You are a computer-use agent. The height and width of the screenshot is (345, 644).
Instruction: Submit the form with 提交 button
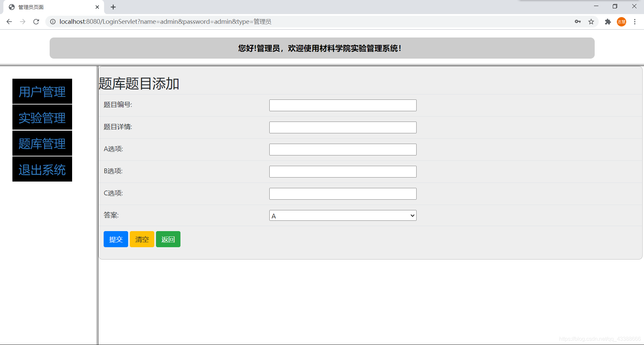click(116, 239)
